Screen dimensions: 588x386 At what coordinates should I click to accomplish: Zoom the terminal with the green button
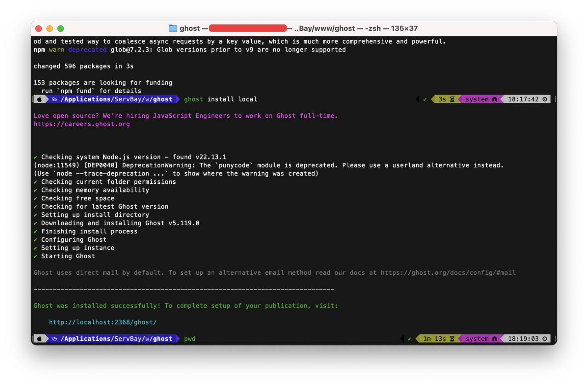click(x=61, y=28)
